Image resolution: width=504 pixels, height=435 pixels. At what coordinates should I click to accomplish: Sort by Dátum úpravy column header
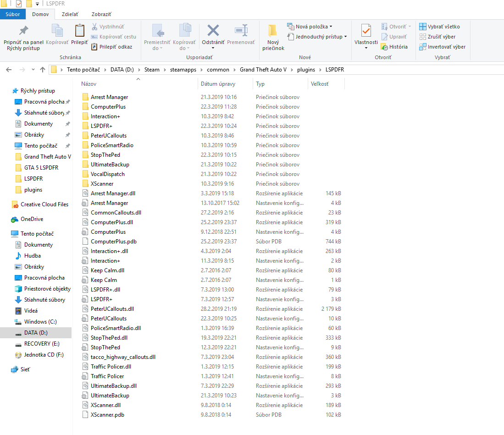tap(218, 84)
